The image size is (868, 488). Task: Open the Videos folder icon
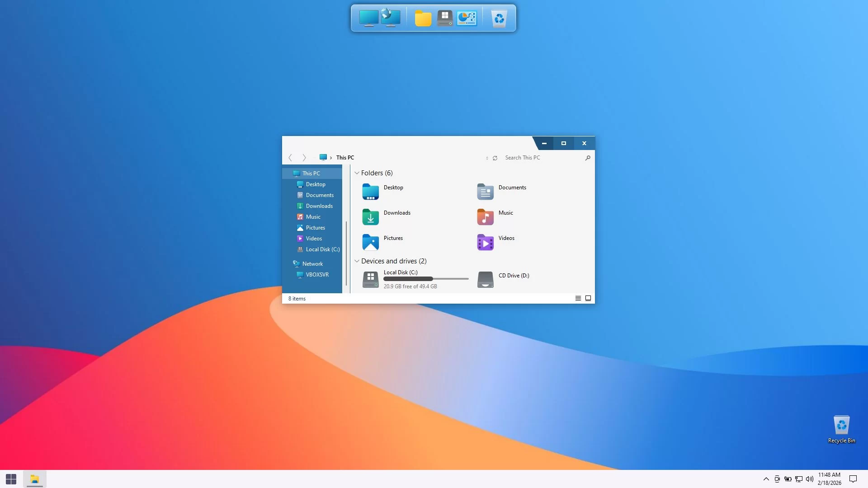tap(485, 242)
